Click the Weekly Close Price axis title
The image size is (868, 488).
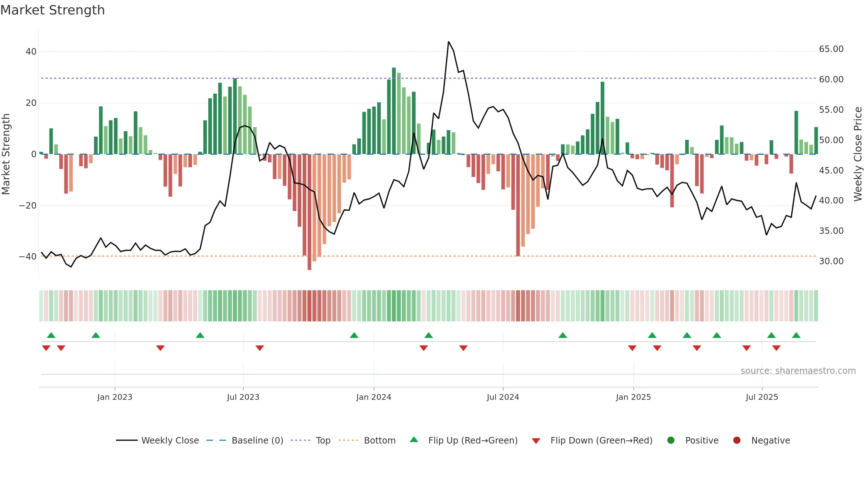[858, 154]
